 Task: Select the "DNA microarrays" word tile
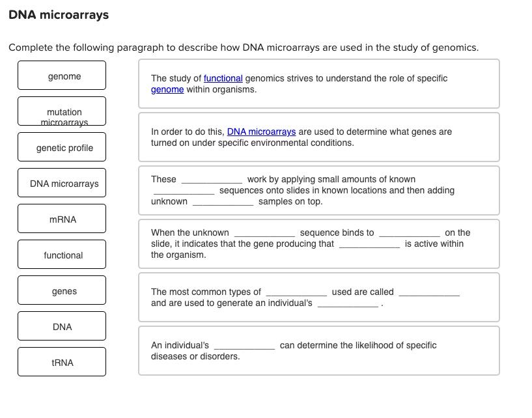62,183
